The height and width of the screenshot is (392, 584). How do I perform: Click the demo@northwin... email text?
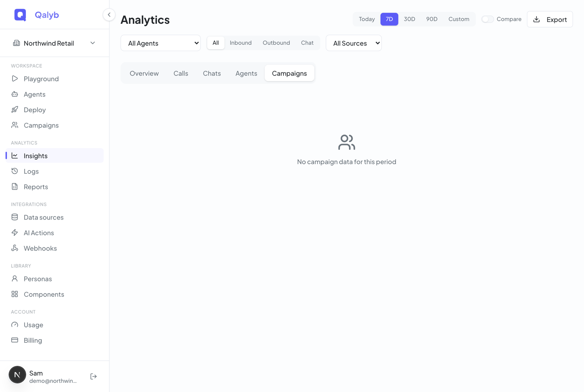[53, 381]
